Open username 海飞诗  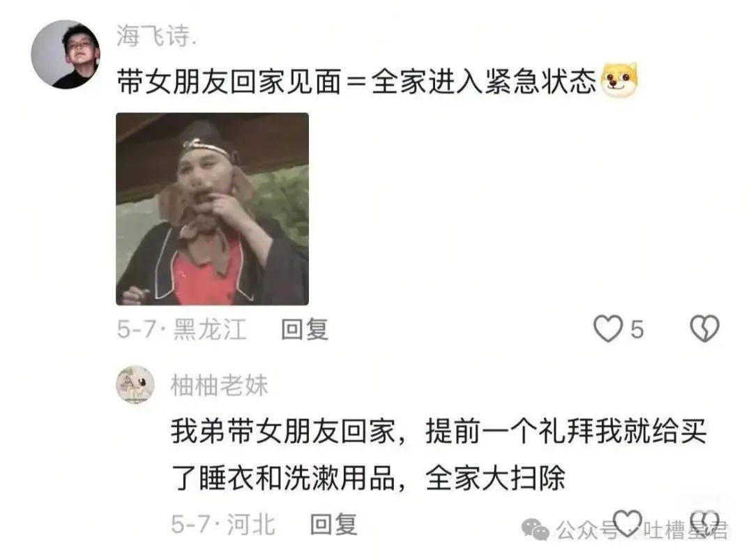tap(155, 36)
